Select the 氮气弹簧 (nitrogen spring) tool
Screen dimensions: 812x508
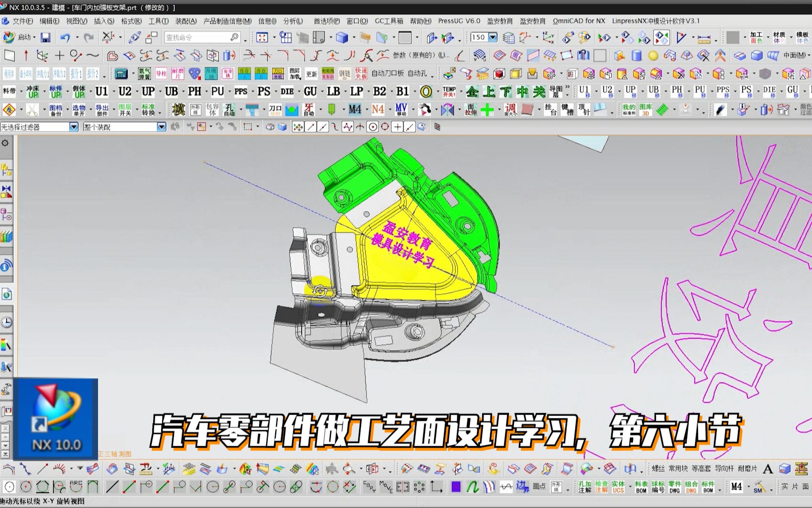click(x=144, y=73)
